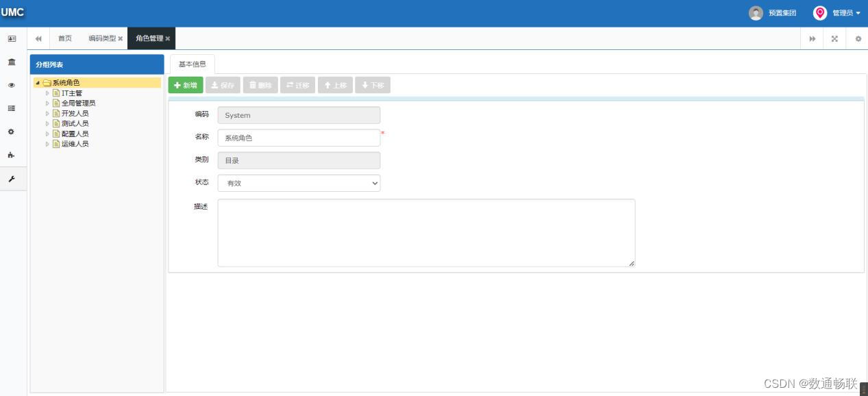Image resolution: width=868 pixels, height=396 pixels.
Task: Click the 编码 field with System
Action: (299, 115)
